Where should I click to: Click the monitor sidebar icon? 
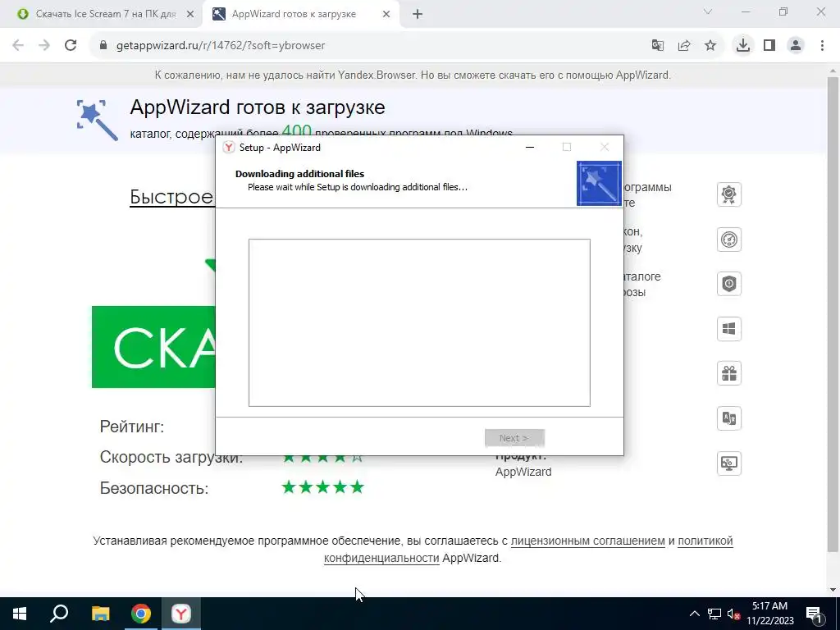click(729, 463)
